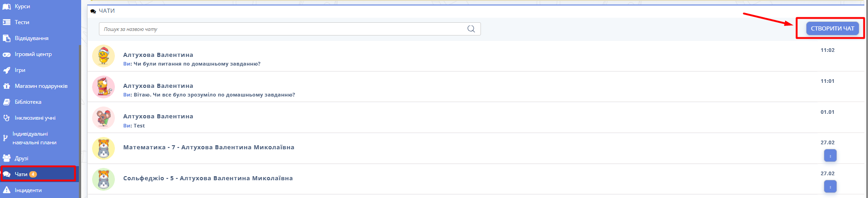This screenshot has height=198, width=868.
Task: Click the warning triangle Інциденти icon
Action: [6, 190]
